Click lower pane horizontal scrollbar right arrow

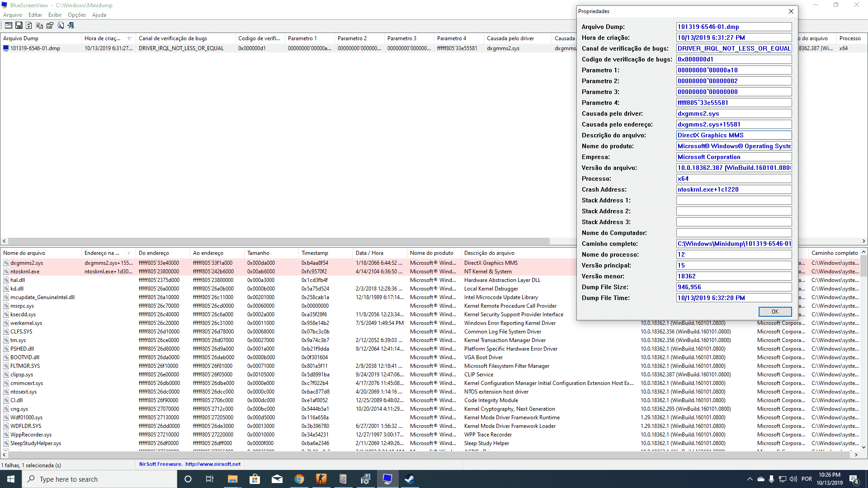point(856,455)
